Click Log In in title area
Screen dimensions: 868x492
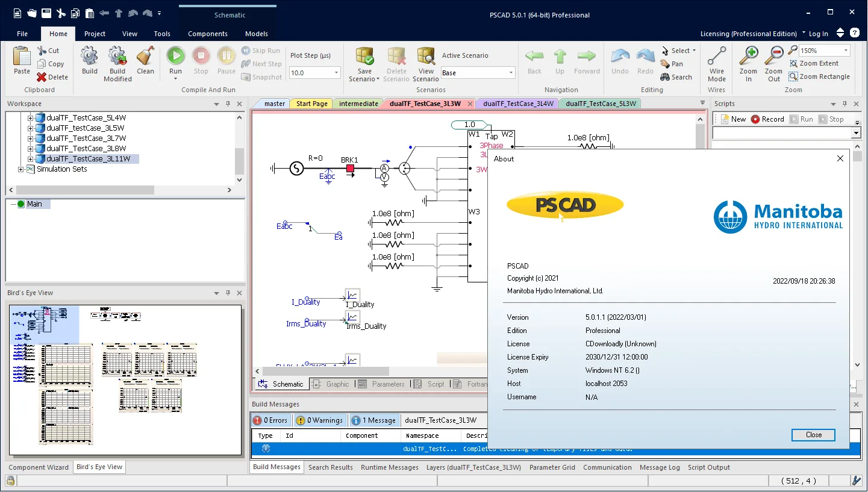(x=818, y=34)
